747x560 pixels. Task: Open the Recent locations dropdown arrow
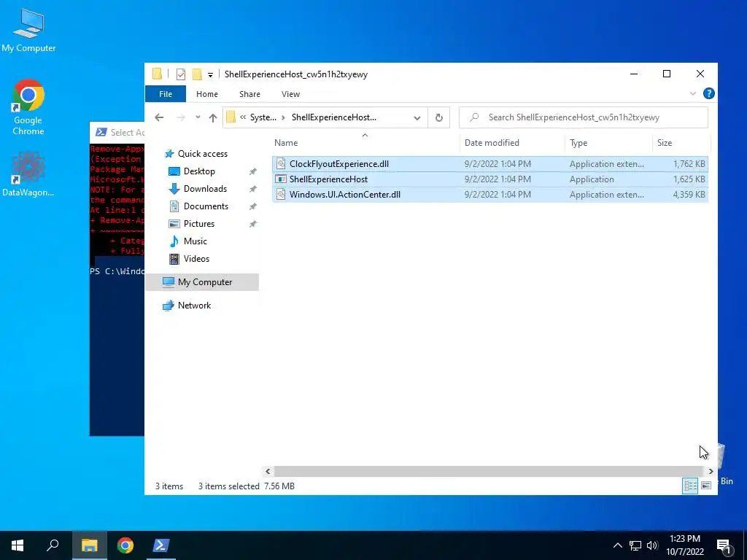click(x=198, y=117)
